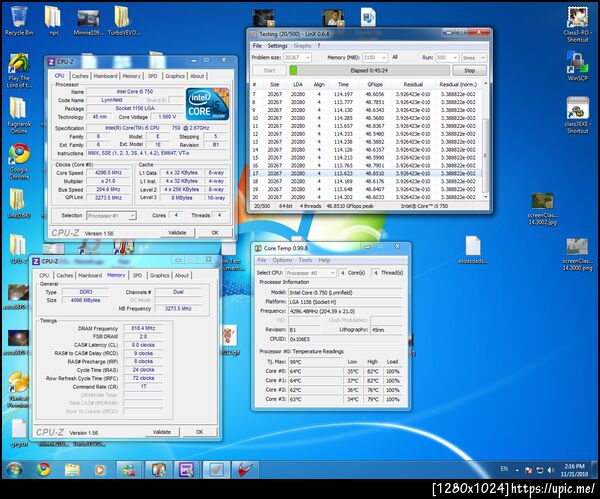This screenshot has width=600, height=499.
Task: Open the Class3-RO Shortcut icon
Action: click(577, 24)
